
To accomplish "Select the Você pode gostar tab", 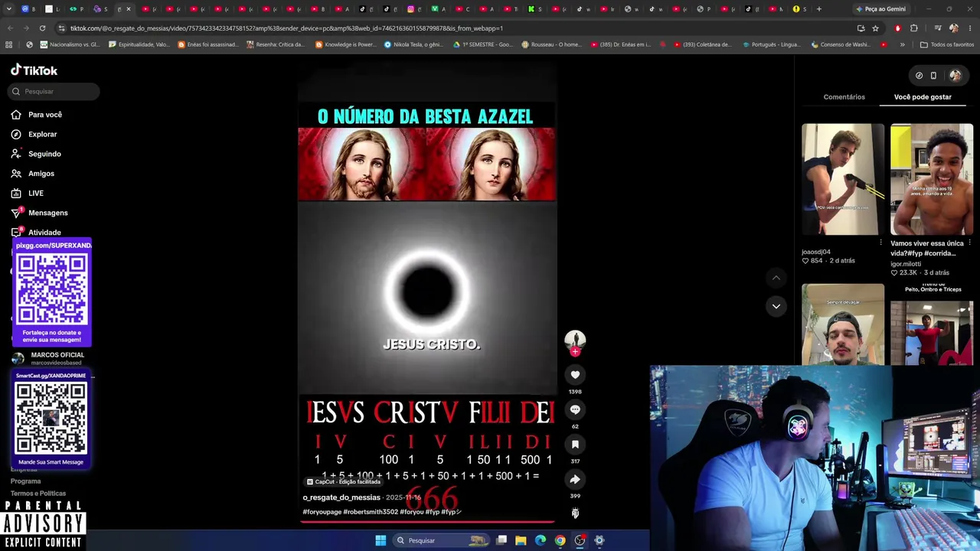I will point(923,97).
